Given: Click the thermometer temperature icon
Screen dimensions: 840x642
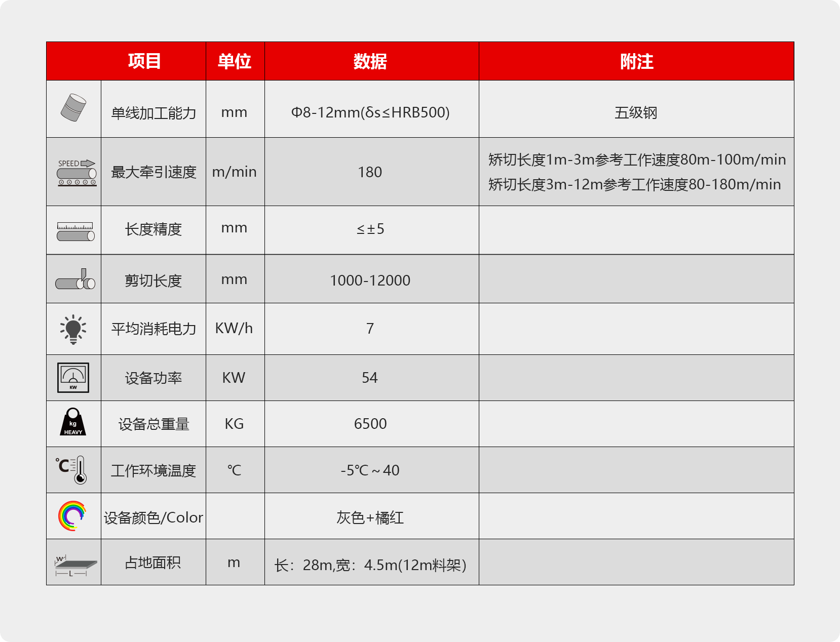Looking at the screenshot, I should pos(72,470).
